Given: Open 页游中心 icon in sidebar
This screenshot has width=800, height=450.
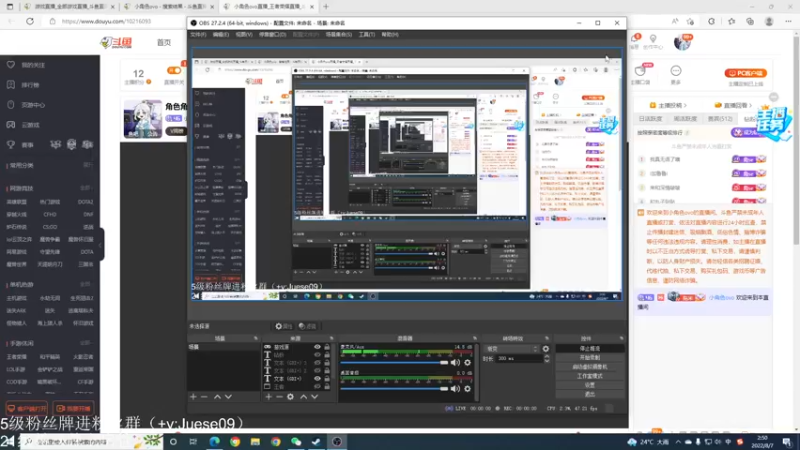Looking at the screenshot, I should point(11,105).
